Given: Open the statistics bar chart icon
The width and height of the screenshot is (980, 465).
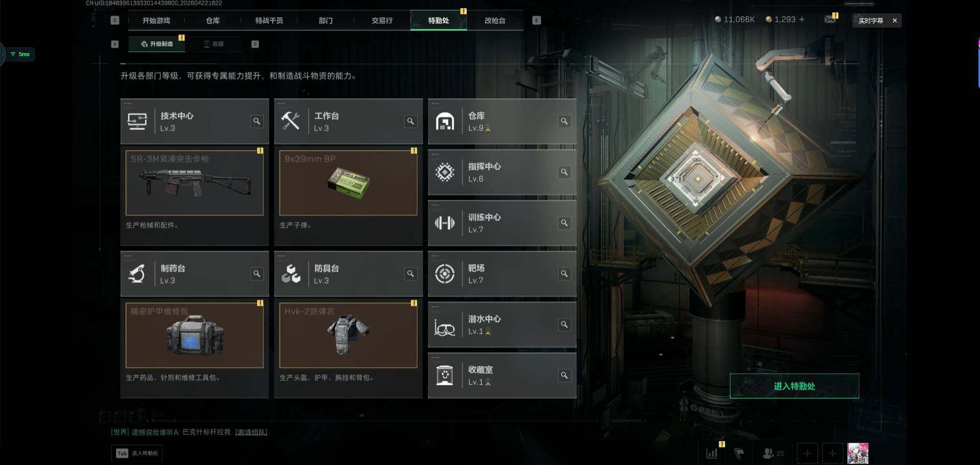Looking at the screenshot, I should pos(712,453).
